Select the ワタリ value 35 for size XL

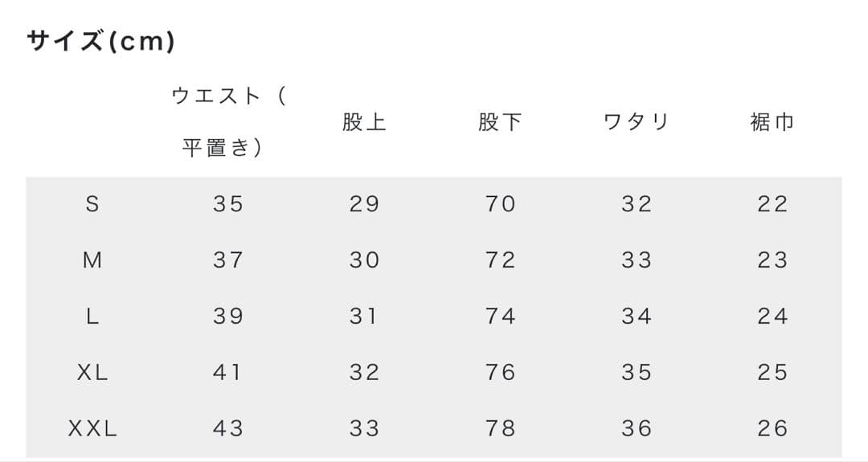coord(636,373)
